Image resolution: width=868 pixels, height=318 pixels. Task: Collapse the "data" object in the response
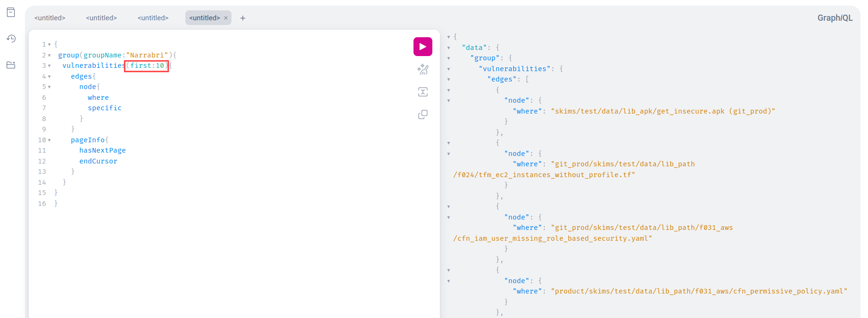coord(448,48)
